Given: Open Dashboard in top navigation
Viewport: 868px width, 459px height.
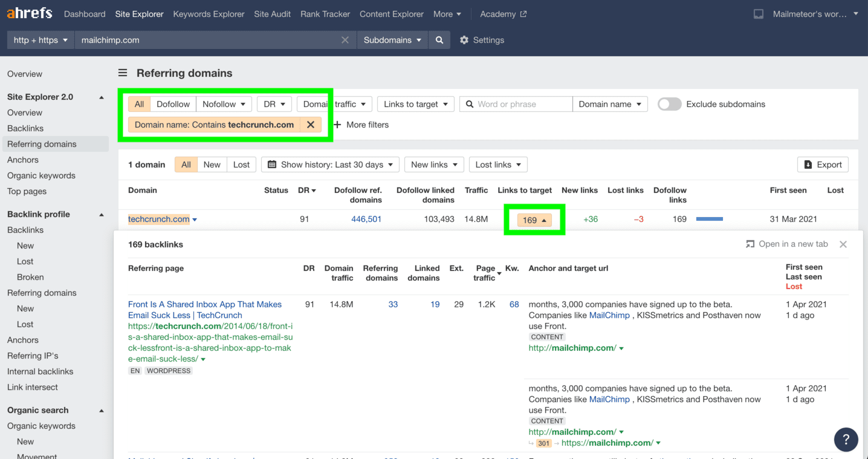Looking at the screenshot, I should [x=85, y=14].
